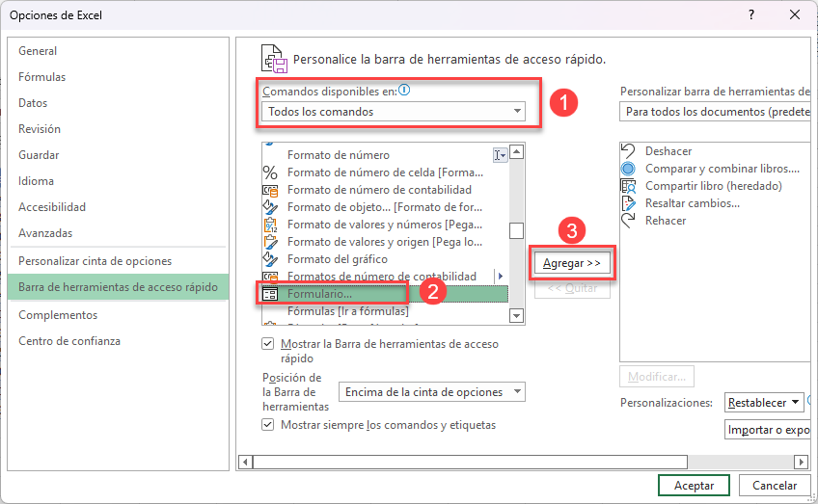The image size is (818, 504).
Task: Click the command list vertical scrollbar thumb
Action: pos(516,230)
